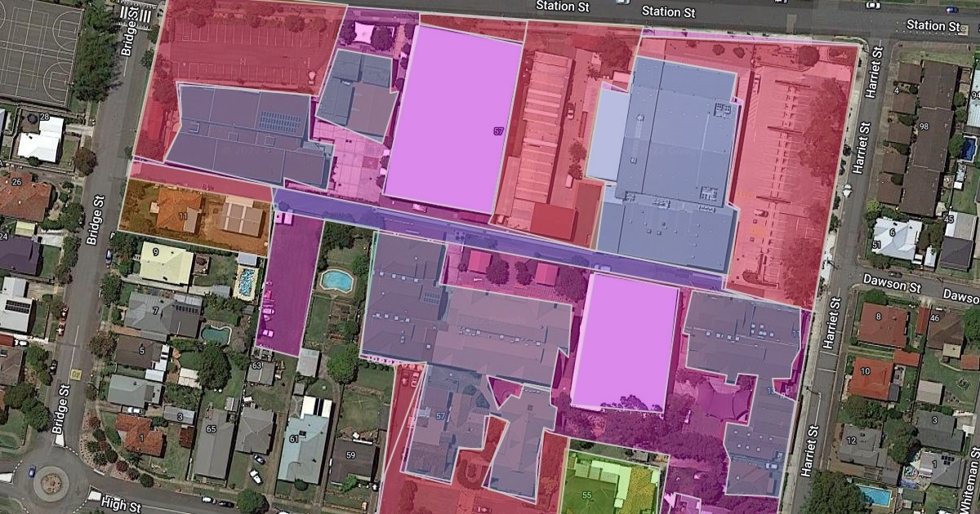Viewport: 980px width, 514px height.
Task: Click house number 61 marker
Action: pos(294,440)
